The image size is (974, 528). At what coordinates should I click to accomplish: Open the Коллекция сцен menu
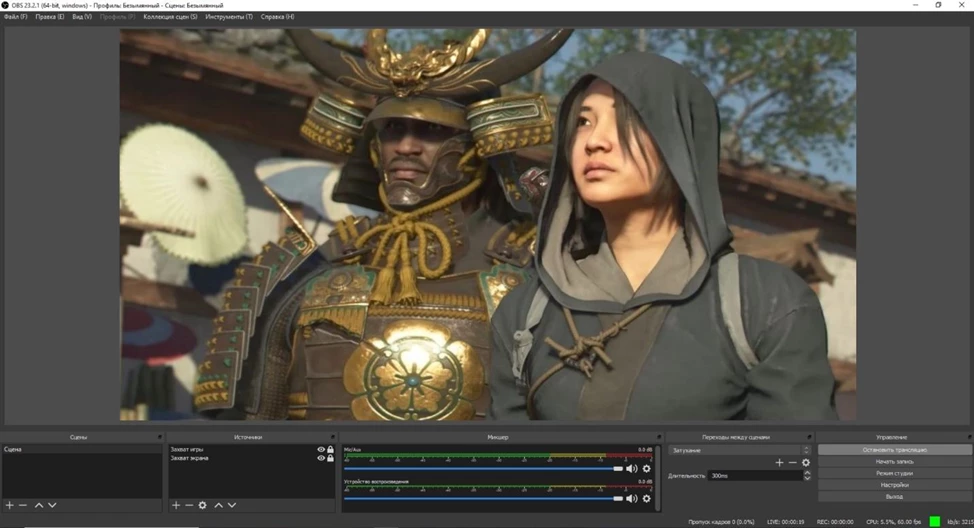170,17
